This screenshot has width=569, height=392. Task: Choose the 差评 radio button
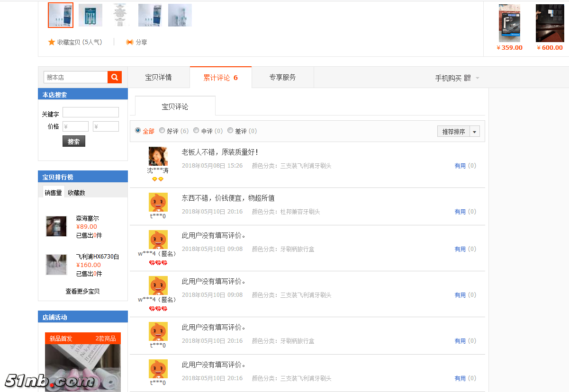click(230, 130)
